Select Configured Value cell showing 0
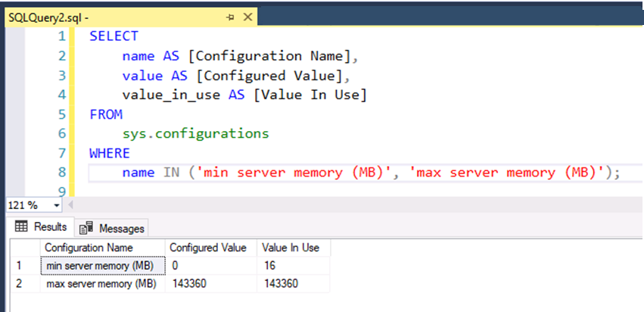The image size is (644, 312). click(211, 266)
